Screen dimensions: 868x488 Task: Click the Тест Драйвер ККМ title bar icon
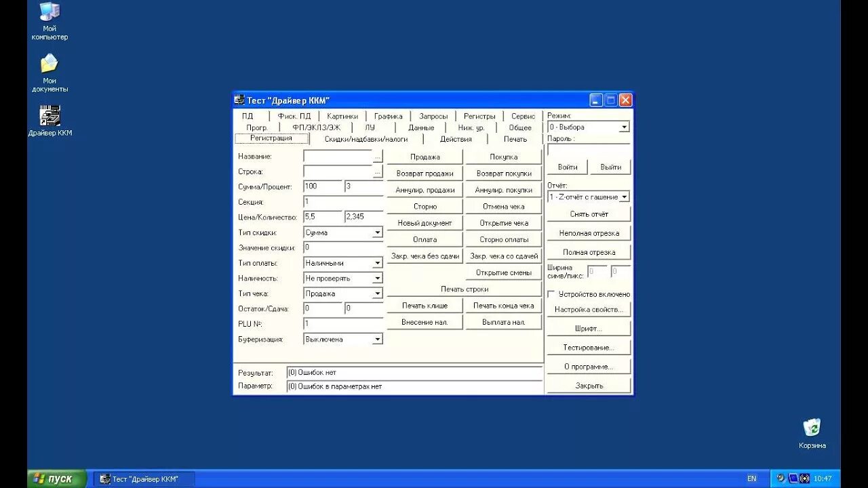point(239,100)
